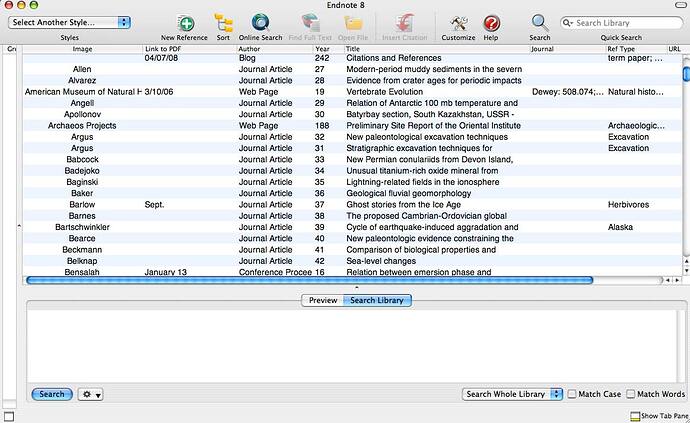
Task: Open Search Whole Library dropdown
Action: coord(512,394)
